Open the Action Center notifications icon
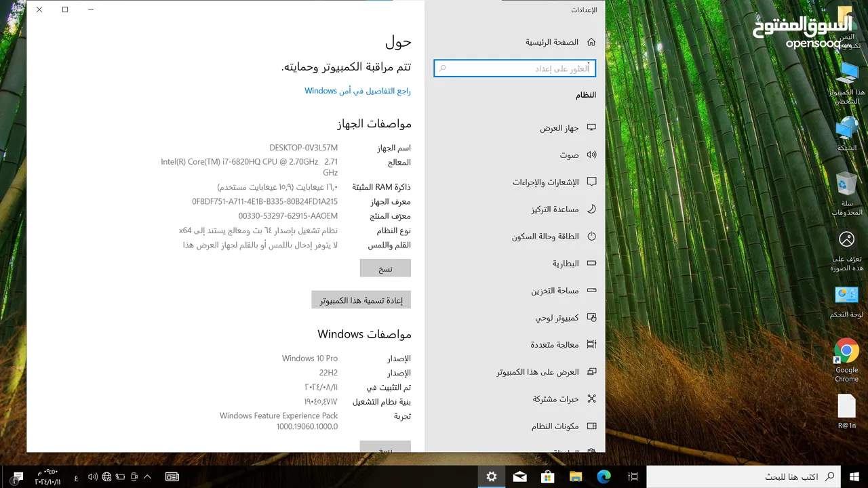Image resolution: width=868 pixels, height=488 pixels. tap(18, 477)
